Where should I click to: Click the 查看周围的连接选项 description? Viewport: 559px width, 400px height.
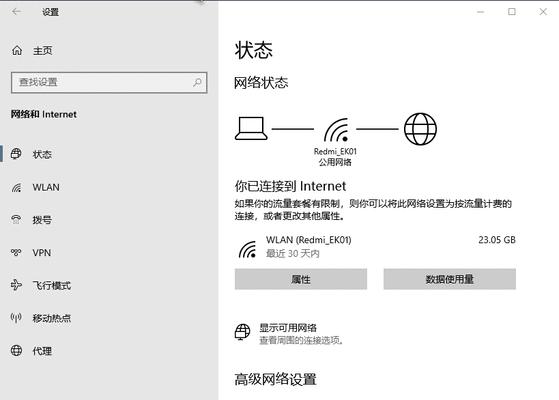pos(301,340)
